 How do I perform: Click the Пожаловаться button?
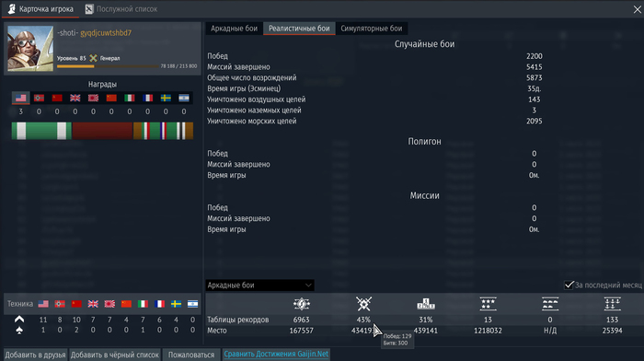click(x=191, y=355)
